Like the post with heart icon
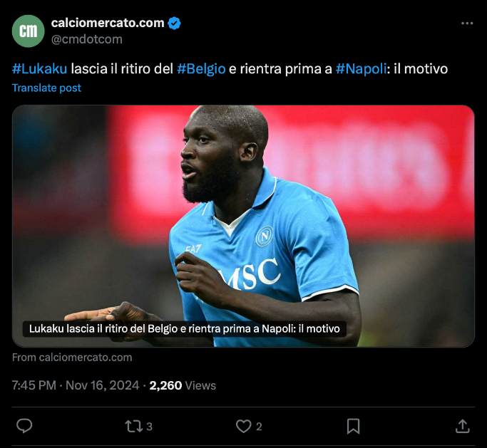 pyautogui.click(x=244, y=427)
